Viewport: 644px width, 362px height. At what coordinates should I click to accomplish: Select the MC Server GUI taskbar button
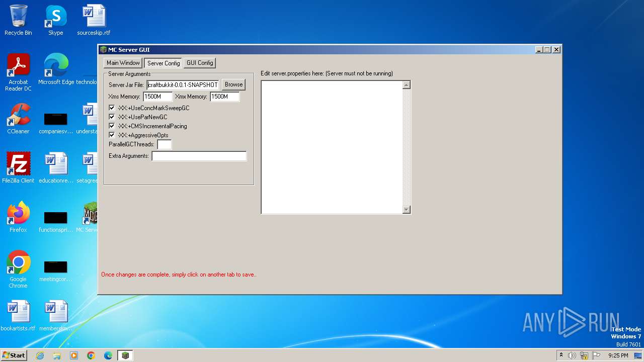pos(125,355)
